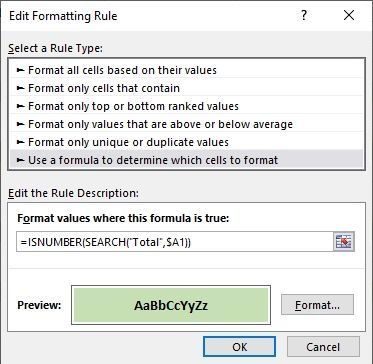
Task: Select 'Format all cells based on their values'
Action: click(186, 70)
